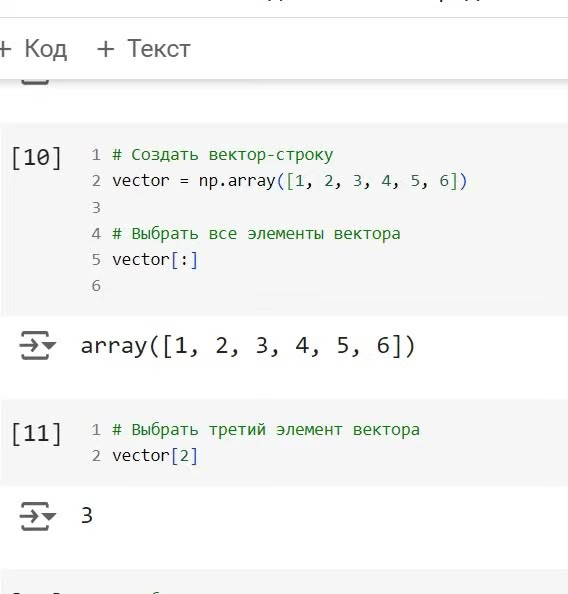The image size is (568, 594).
Task: Run cell numbered [10]
Action: (x=36, y=158)
